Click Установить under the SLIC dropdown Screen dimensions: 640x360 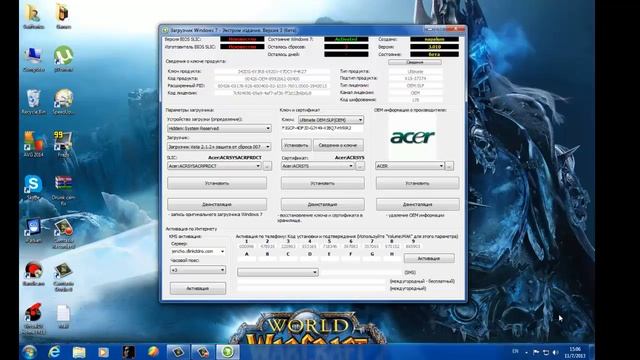point(217,183)
